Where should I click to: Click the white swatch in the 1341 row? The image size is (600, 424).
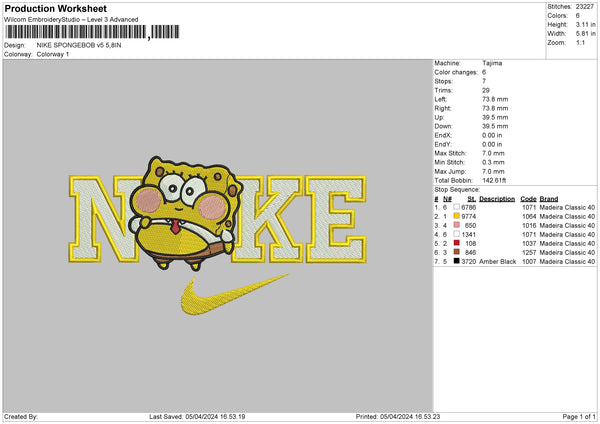click(x=457, y=234)
